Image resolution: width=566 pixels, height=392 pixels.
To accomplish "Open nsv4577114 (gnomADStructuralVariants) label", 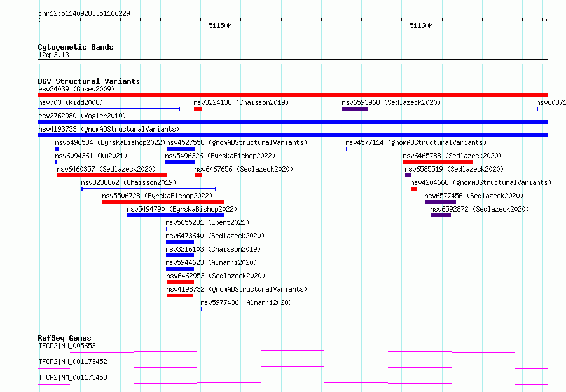I will [x=416, y=142].
